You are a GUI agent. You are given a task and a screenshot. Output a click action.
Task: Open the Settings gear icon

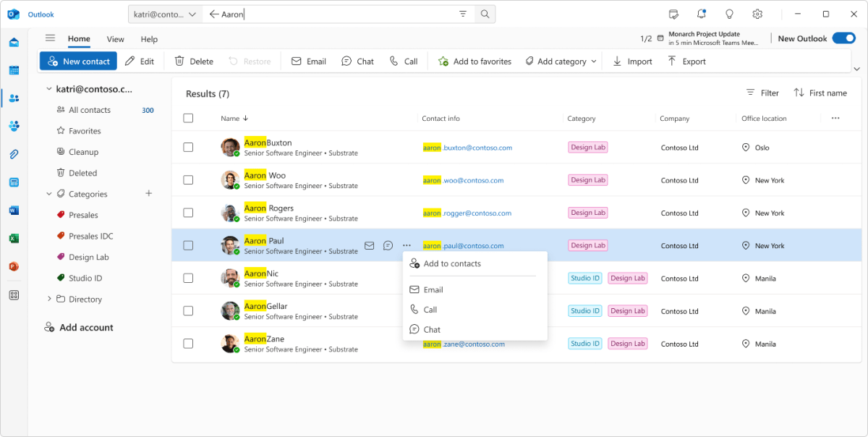point(757,13)
